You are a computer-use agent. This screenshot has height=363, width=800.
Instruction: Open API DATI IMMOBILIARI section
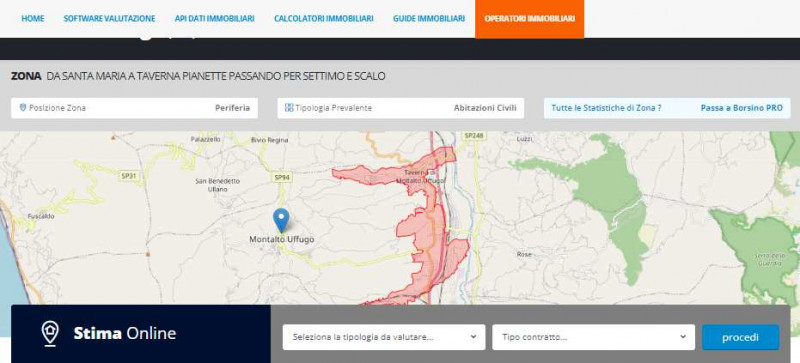click(x=214, y=18)
